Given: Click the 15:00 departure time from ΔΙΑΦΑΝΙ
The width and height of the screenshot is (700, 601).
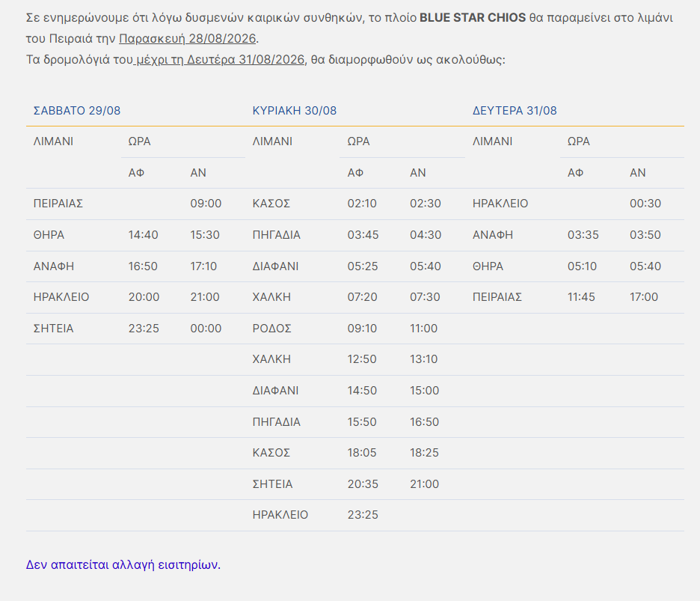Looking at the screenshot, I should click(x=425, y=391).
